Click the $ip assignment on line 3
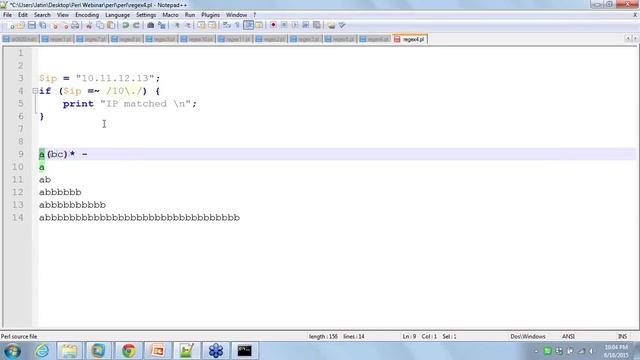The image size is (640, 360). [100, 78]
